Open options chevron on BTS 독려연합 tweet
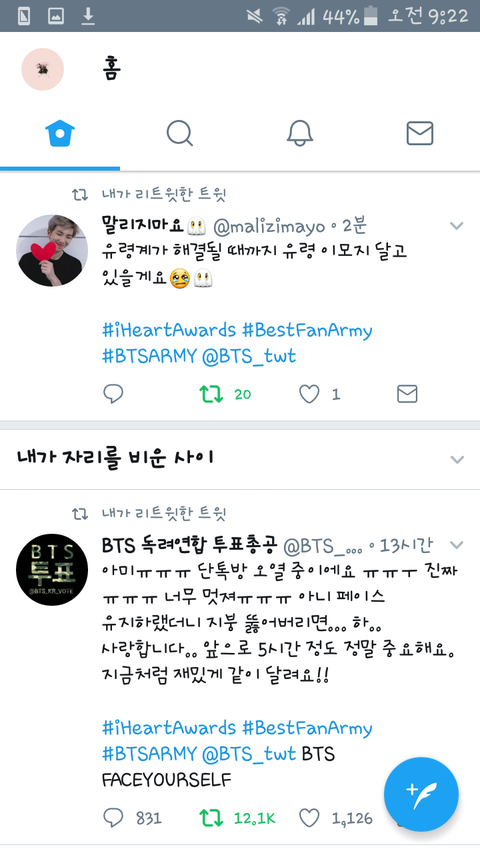 (x=457, y=545)
